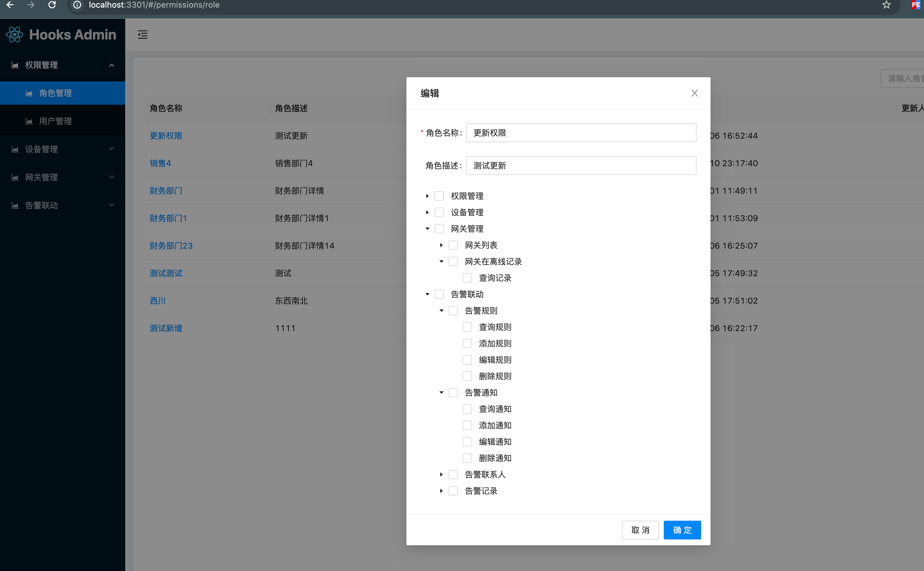The image size is (924, 571).
Task: Click the browser forward arrow
Action: coord(31,5)
